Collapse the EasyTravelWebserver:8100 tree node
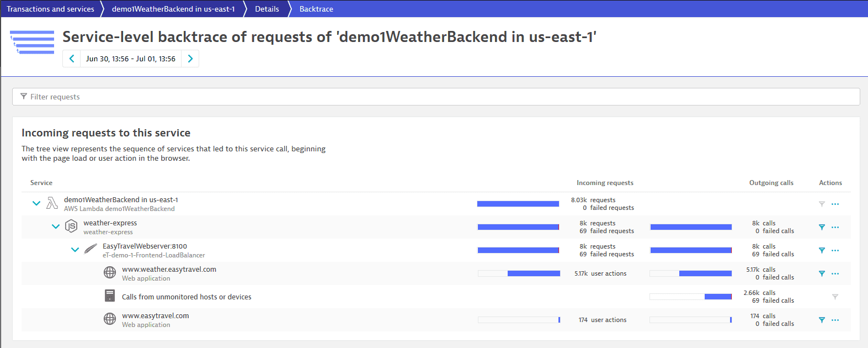 click(x=75, y=250)
